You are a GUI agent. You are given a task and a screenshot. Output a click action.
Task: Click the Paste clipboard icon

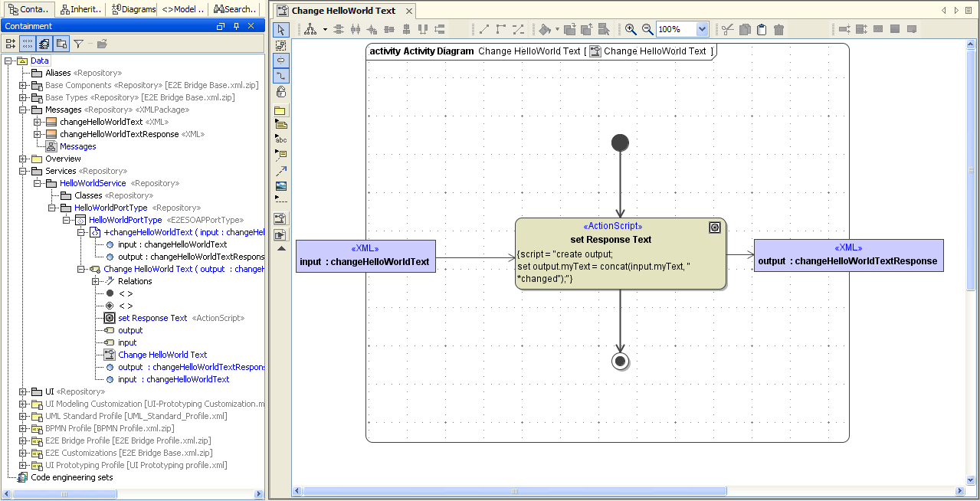[762, 29]
